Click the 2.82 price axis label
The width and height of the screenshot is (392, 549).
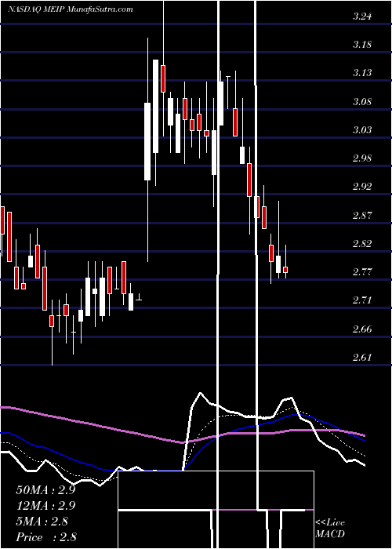362,244
